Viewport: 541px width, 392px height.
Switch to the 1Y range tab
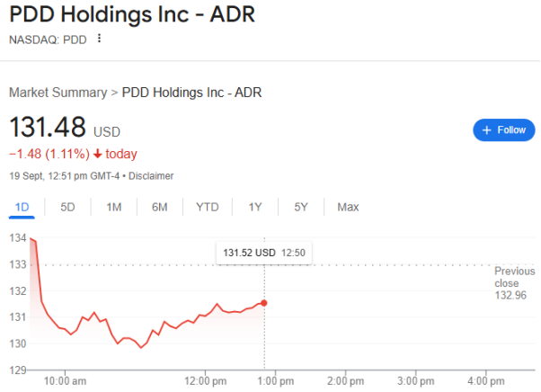pos(255,207)
